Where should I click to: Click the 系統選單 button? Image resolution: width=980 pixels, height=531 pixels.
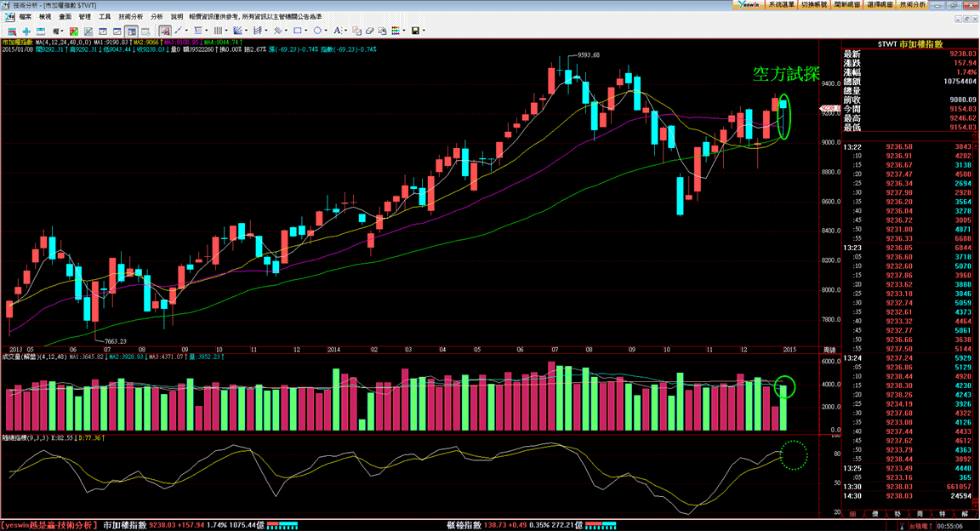(781, 4)
